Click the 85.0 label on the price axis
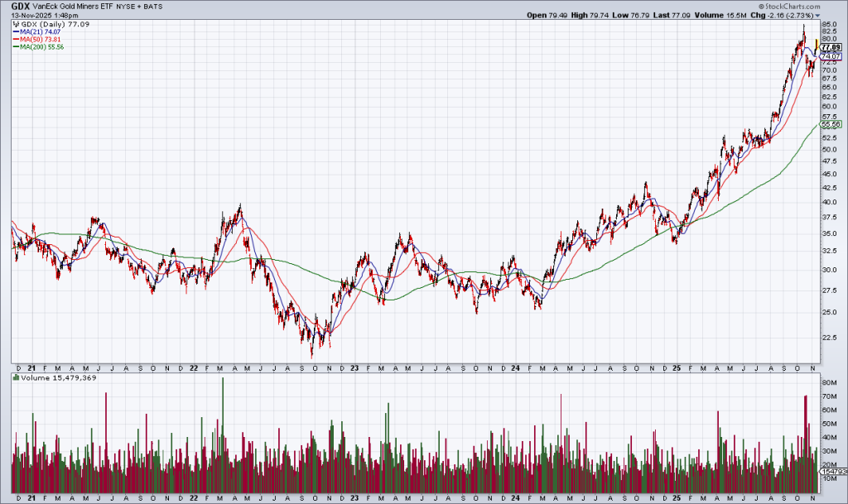The image size is (848, 504). [x=828, y=23]
